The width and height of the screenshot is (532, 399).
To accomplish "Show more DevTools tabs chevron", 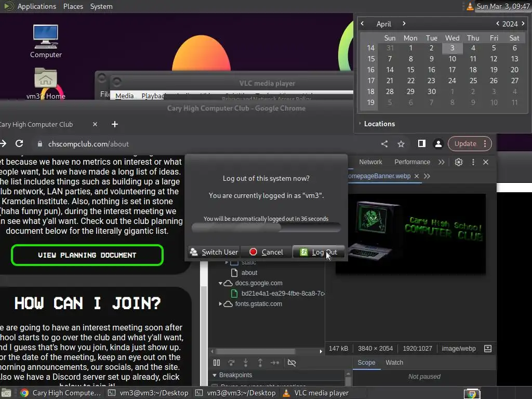I will 442,162.
